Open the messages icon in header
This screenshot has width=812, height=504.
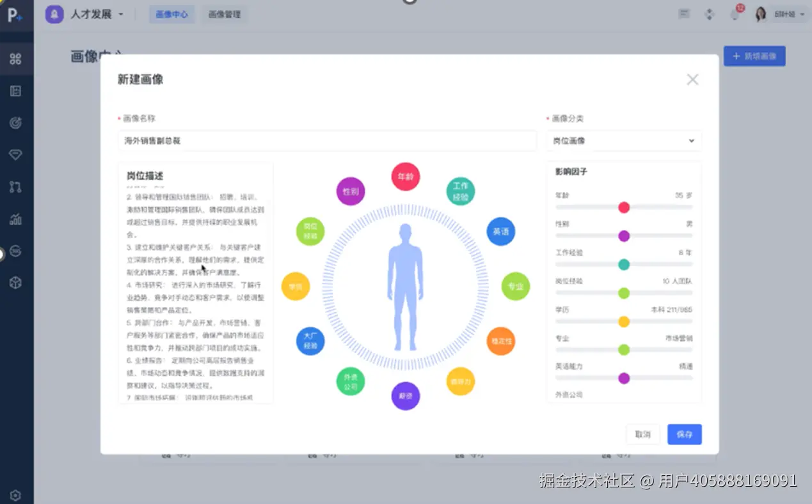tap(684, 14)
